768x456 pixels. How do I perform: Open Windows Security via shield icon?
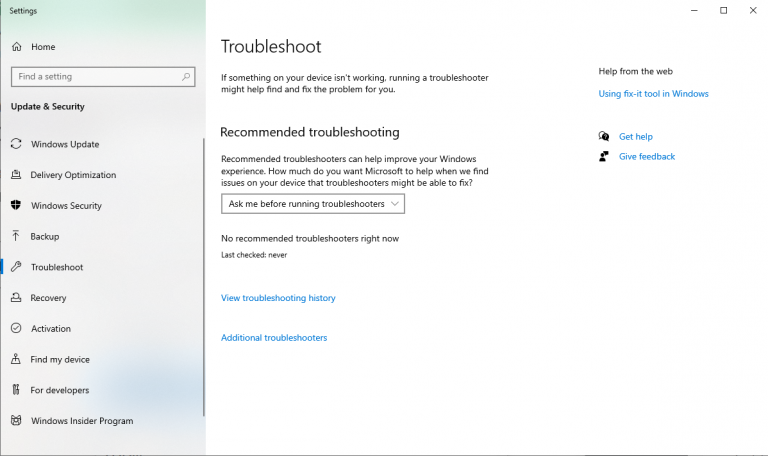point(16,206)
